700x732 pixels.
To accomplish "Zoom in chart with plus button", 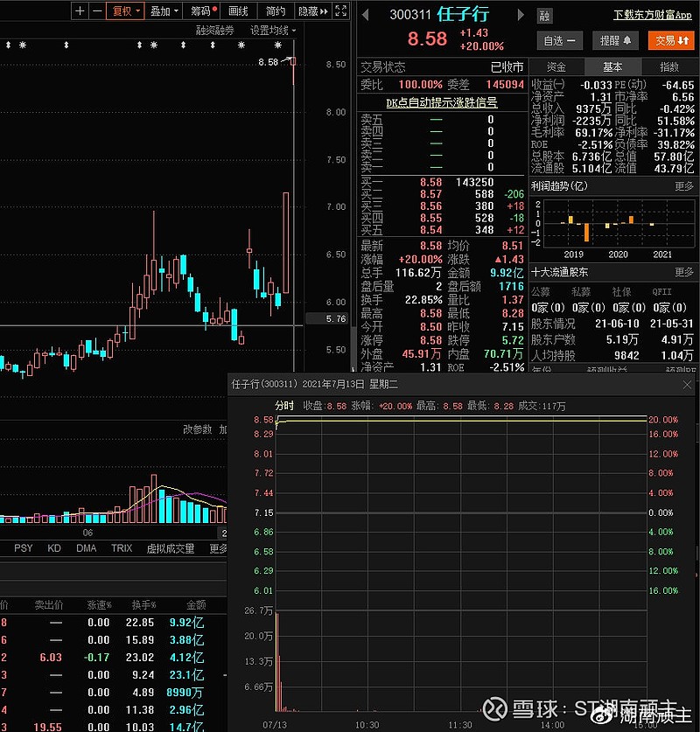I will coord(80,10).
